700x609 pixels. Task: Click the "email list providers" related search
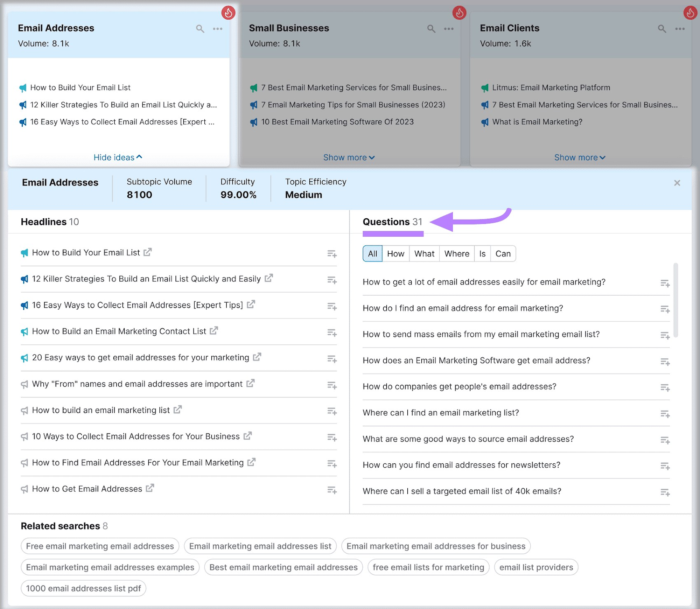(536, 567)
